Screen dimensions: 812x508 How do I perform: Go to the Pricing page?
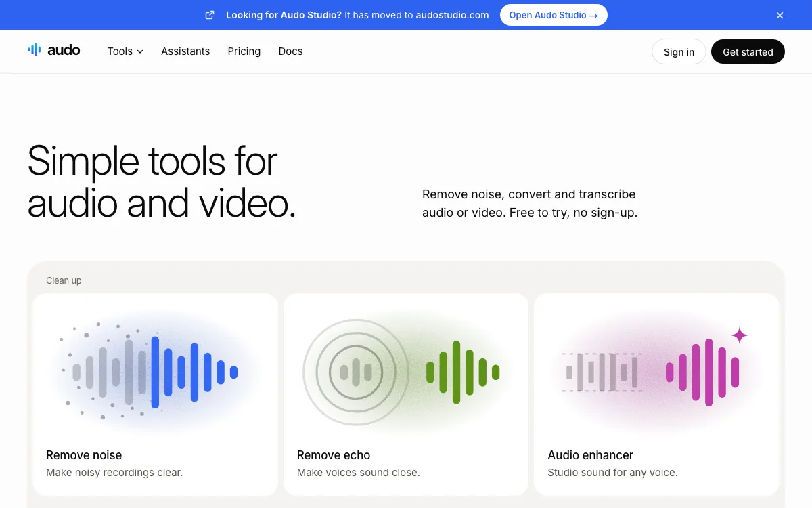click(x=244, y=51)
